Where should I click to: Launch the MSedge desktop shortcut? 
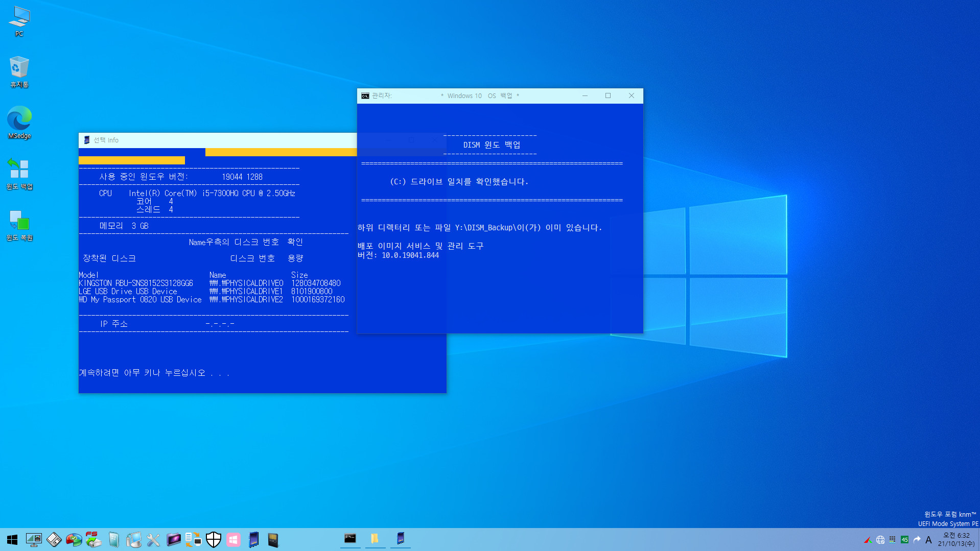19,123
